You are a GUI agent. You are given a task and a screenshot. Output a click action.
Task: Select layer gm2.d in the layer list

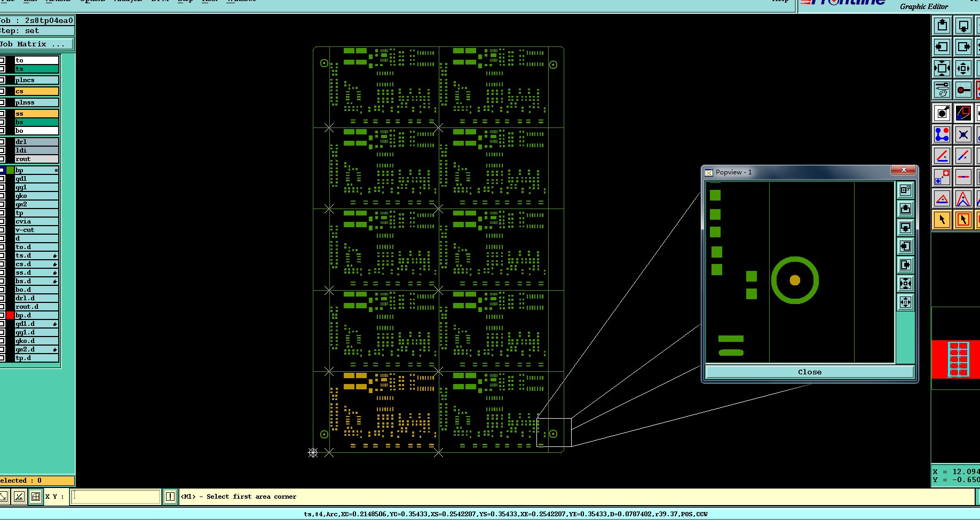(x=36, y=349)
